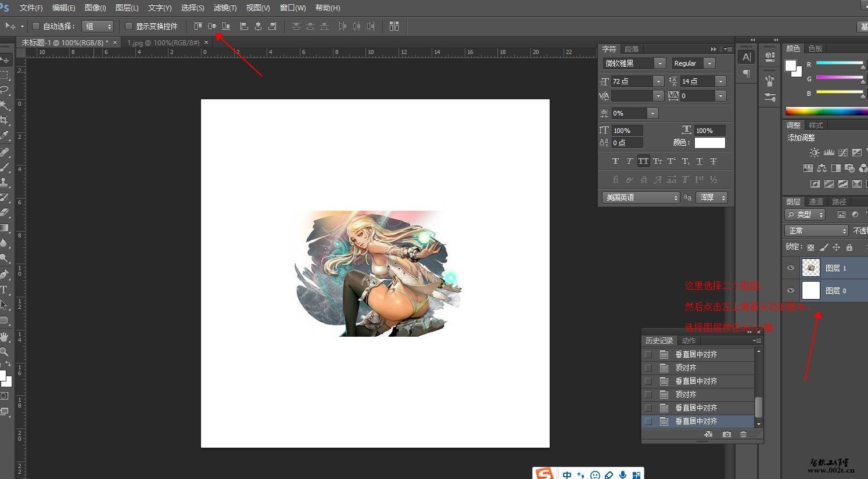868x479 pixels.
Task: Hide 图层 1 using eye icon
Action: [791, 268]
